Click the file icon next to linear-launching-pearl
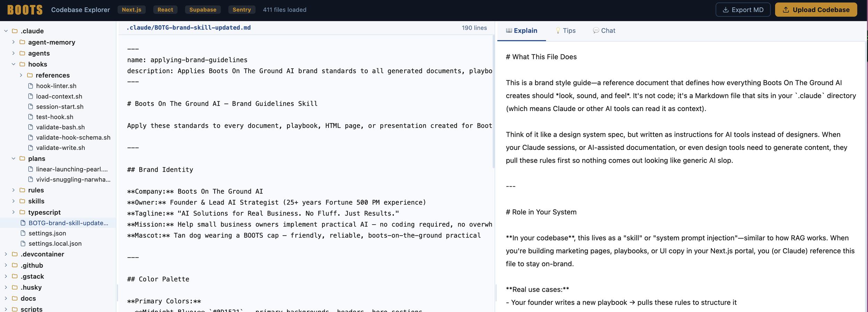 pos(31,169)
